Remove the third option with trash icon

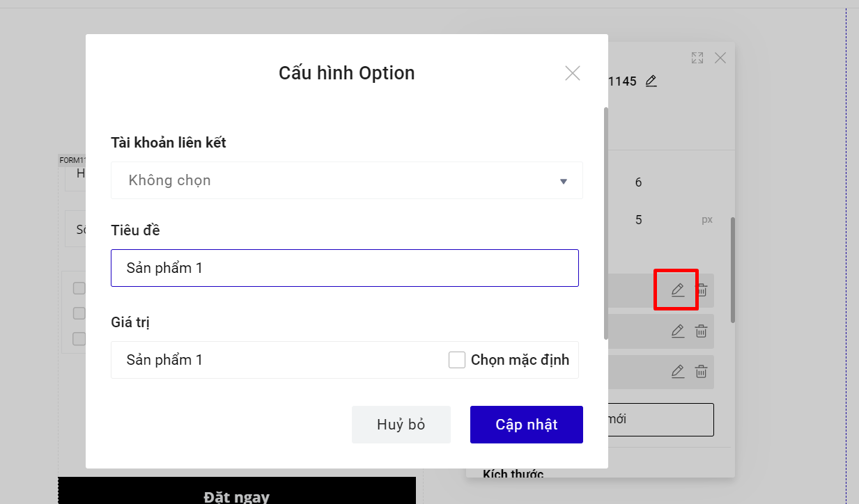[702, 372]
